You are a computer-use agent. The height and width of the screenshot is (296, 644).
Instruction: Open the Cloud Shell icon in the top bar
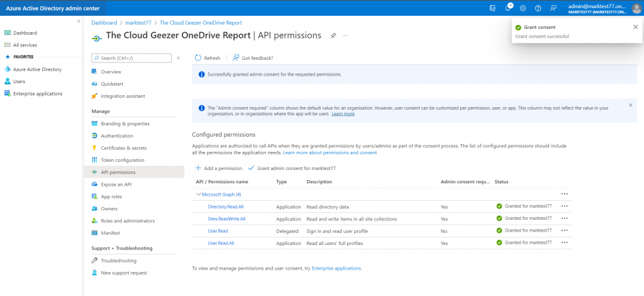pos(492,8)
